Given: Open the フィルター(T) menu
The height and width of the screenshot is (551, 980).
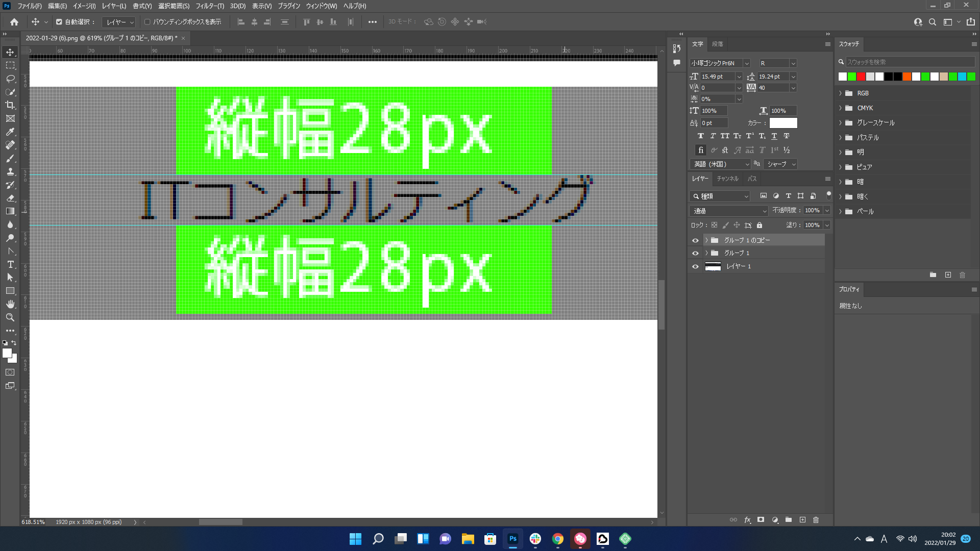Looking at the screenshot, I should [209, 6].
